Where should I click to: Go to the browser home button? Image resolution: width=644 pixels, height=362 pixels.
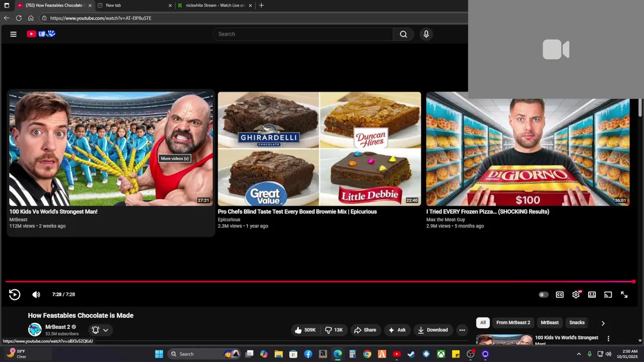pos(31,18)
